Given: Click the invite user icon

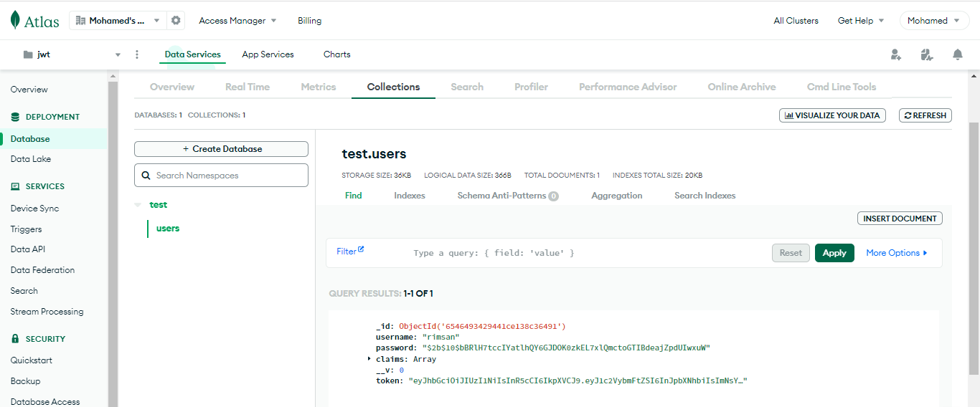Looking at the screenshot, I should point(895,54).
